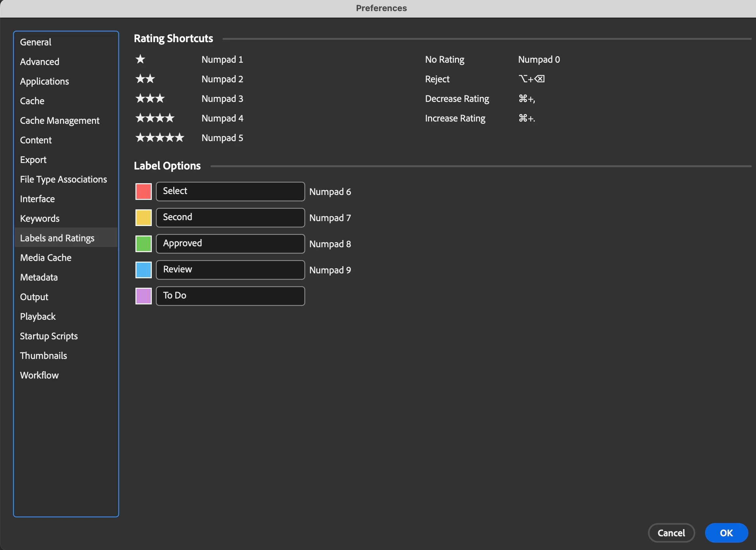Open File Type Associations preferences
Image resolution: width=756 pixels, height=550 pixels.
tap(63, 179)
